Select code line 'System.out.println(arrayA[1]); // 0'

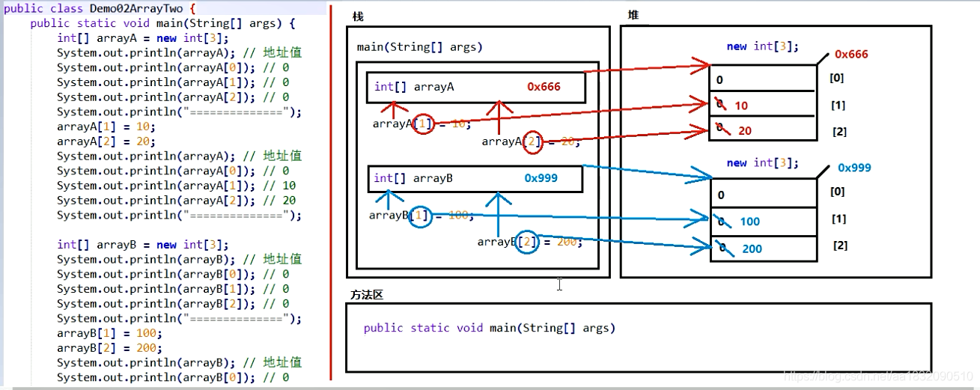coord(173,82)
